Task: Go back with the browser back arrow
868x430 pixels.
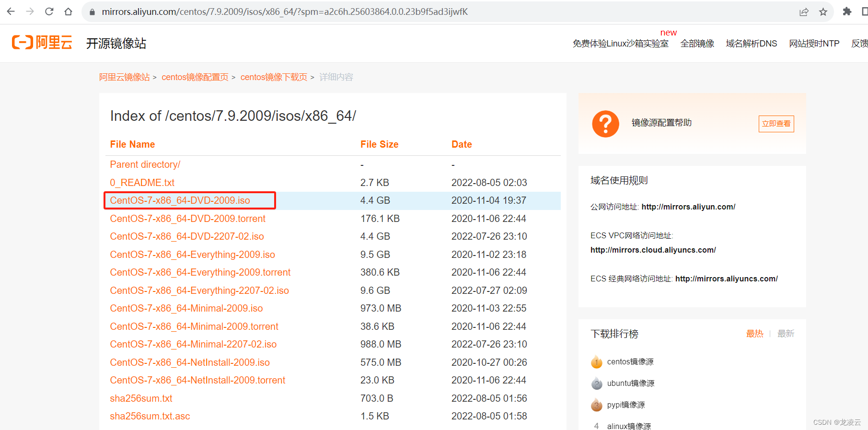Action: click(x=11, y=12)
